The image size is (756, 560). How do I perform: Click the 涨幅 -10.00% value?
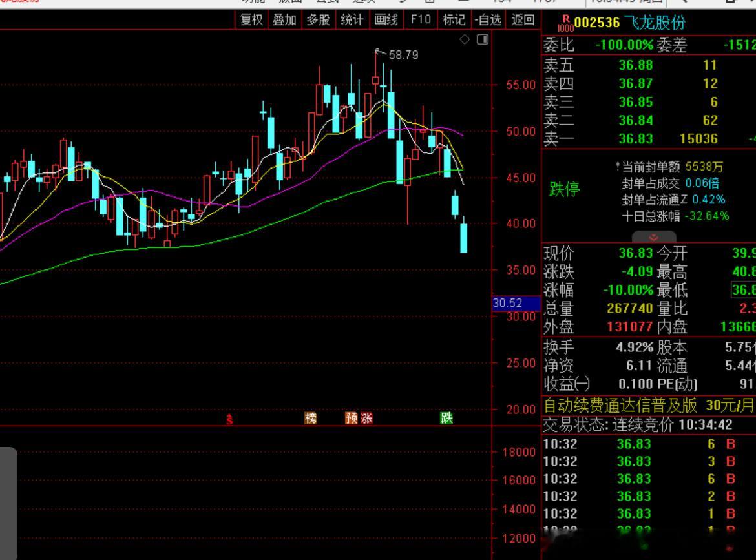[628, 290]
